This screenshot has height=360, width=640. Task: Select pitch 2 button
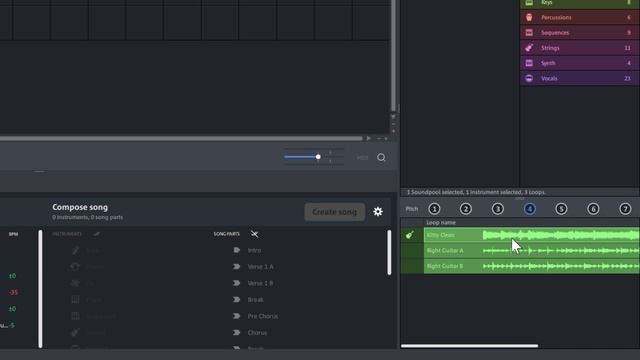click(x=466, y=209)
